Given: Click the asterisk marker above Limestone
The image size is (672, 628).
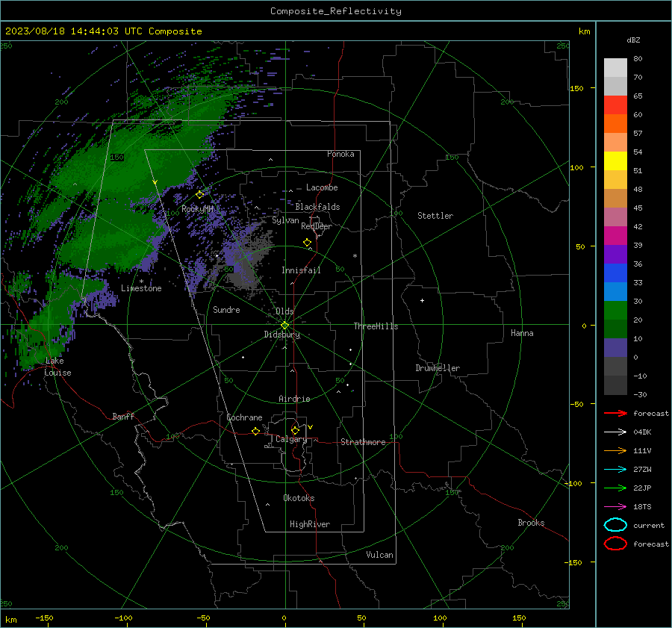Looking at the screenshot, I should 141,282.
